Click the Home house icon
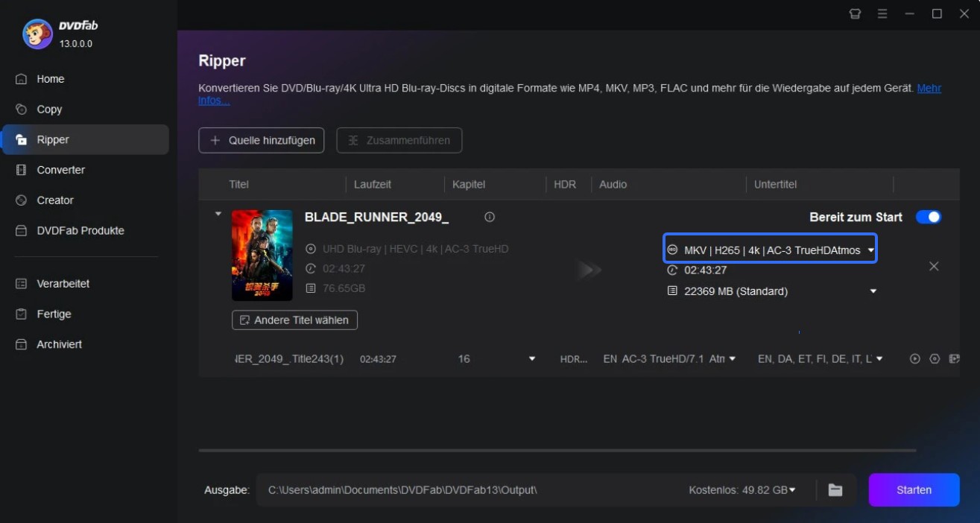This screenshot has height=523, width=980. (22, 79)
